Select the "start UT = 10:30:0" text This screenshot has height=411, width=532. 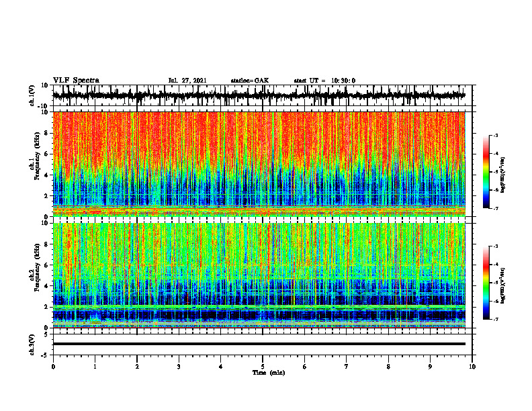[x=324, y=81]
